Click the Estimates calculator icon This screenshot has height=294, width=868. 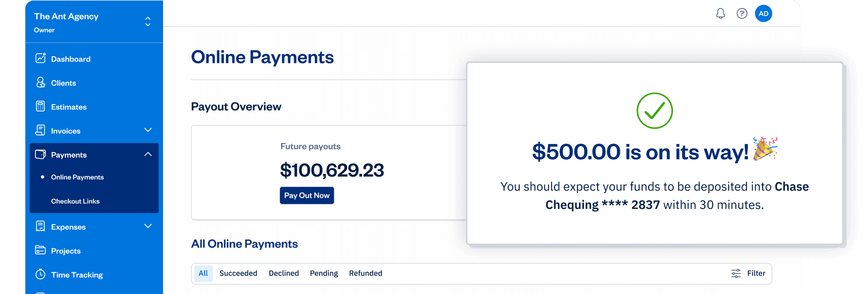(41, 106)
